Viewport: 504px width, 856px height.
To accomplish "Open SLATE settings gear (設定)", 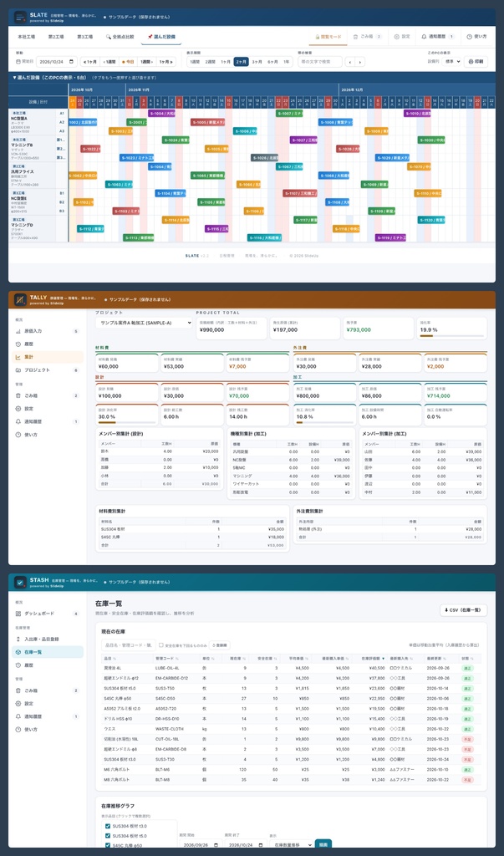I will click(x=396, y=37).
